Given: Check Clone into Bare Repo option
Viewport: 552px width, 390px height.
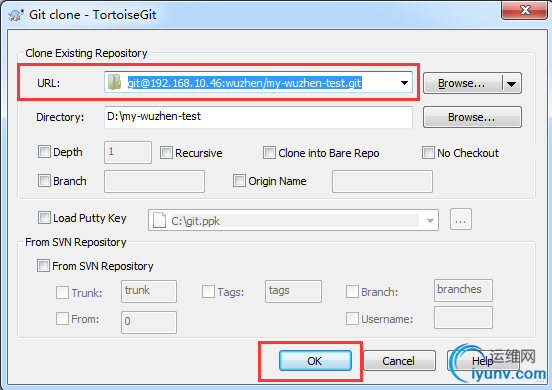Looking at the screenshot, I should [x=269, y=153].
